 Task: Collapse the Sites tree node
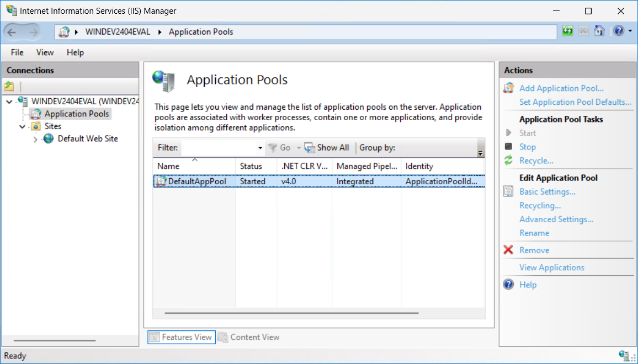(x=23, y=127)
